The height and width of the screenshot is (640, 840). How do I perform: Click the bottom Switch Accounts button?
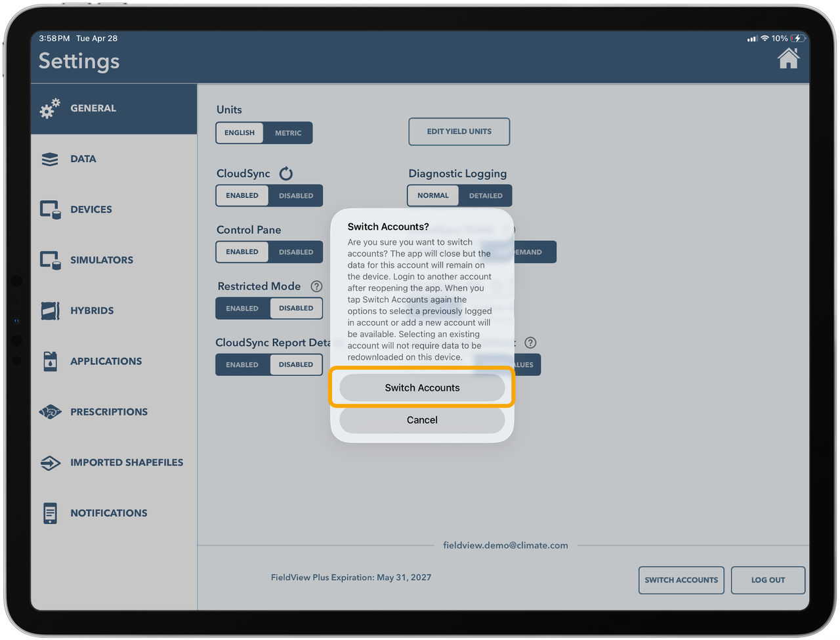pyautogui.click(x=681, y=580)
